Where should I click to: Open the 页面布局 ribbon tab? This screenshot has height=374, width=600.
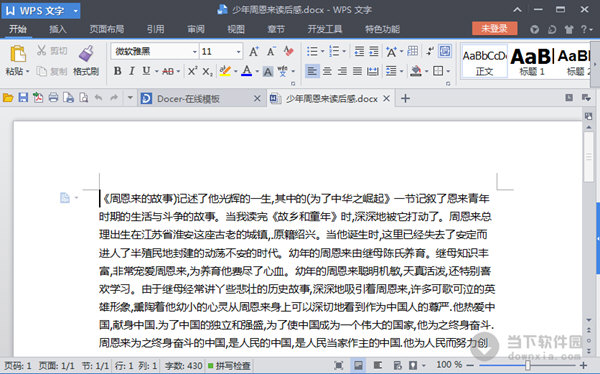(x=107, y=29)
